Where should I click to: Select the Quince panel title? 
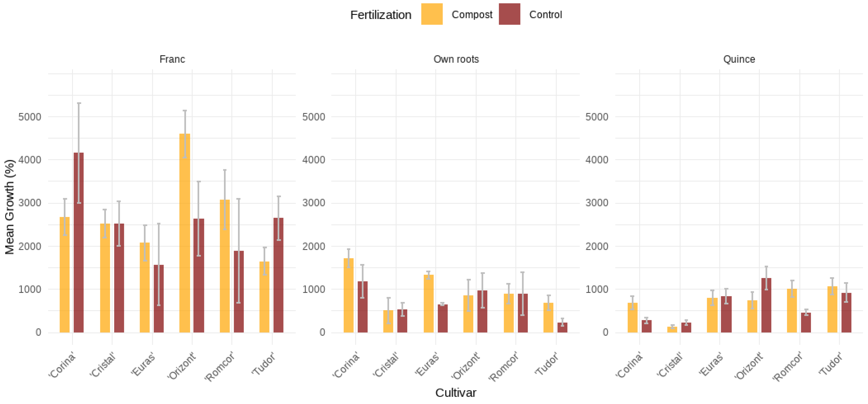(x=739, y=59)
